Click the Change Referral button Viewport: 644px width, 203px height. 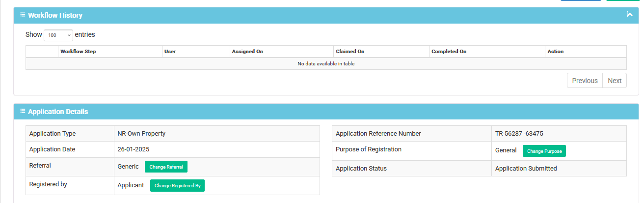166,167
